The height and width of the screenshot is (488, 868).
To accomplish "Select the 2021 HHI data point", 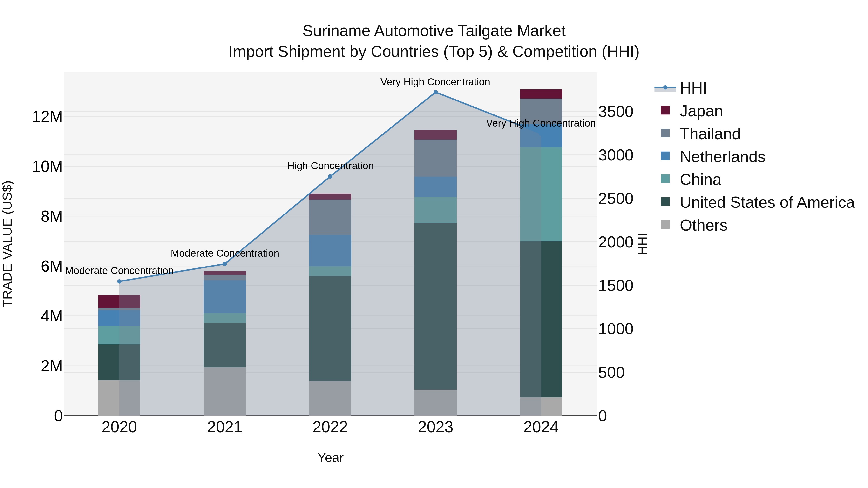I will click(225, 264).
